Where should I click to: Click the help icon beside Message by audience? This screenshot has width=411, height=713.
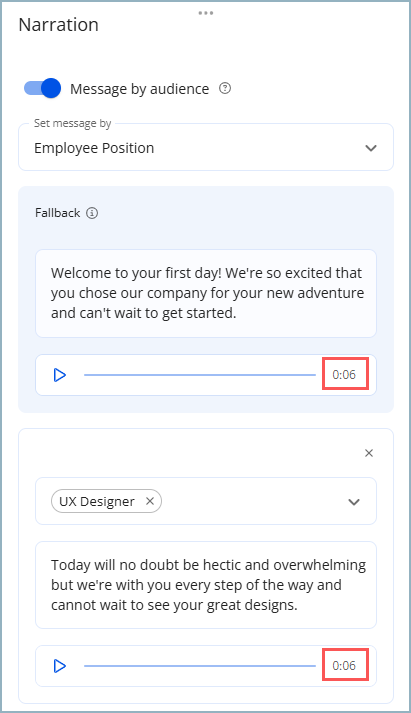coord(225,88)
